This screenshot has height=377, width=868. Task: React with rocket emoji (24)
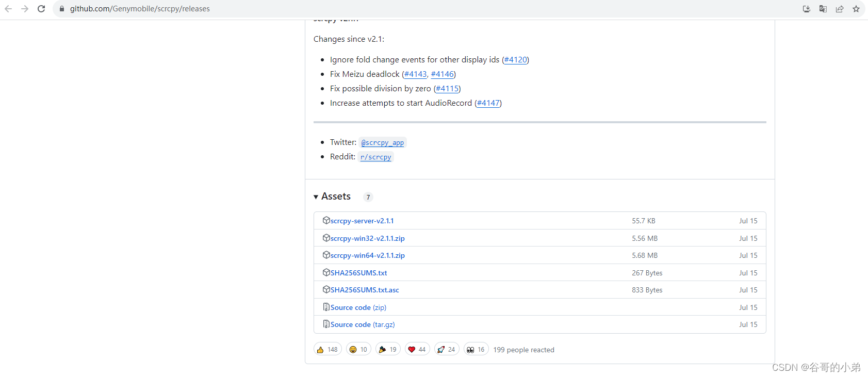tap(447, 349)
